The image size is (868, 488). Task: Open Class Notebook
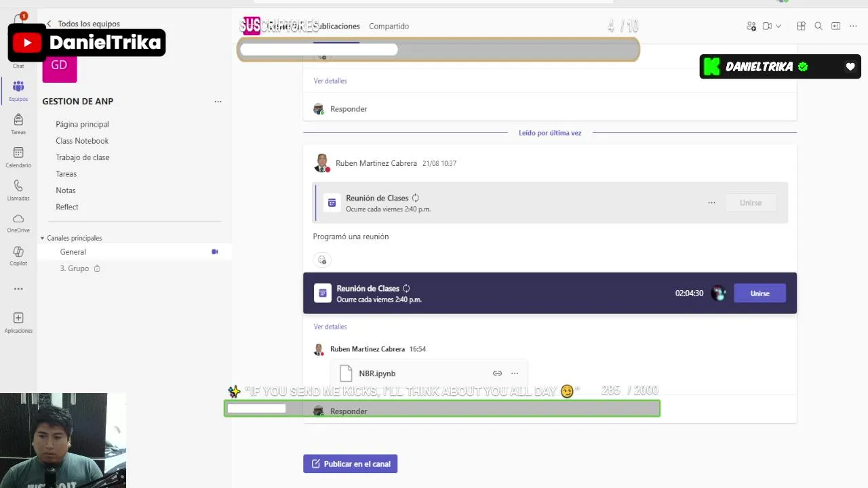(x=82, y=141)
